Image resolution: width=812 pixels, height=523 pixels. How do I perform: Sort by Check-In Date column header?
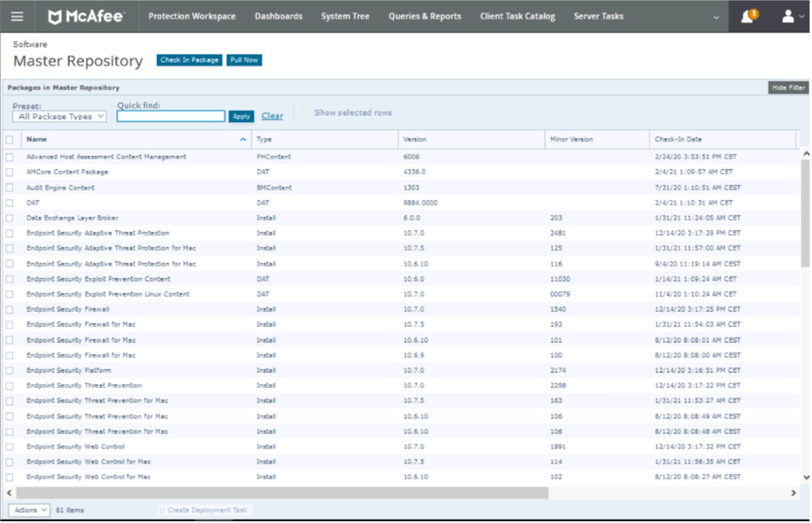678,139
